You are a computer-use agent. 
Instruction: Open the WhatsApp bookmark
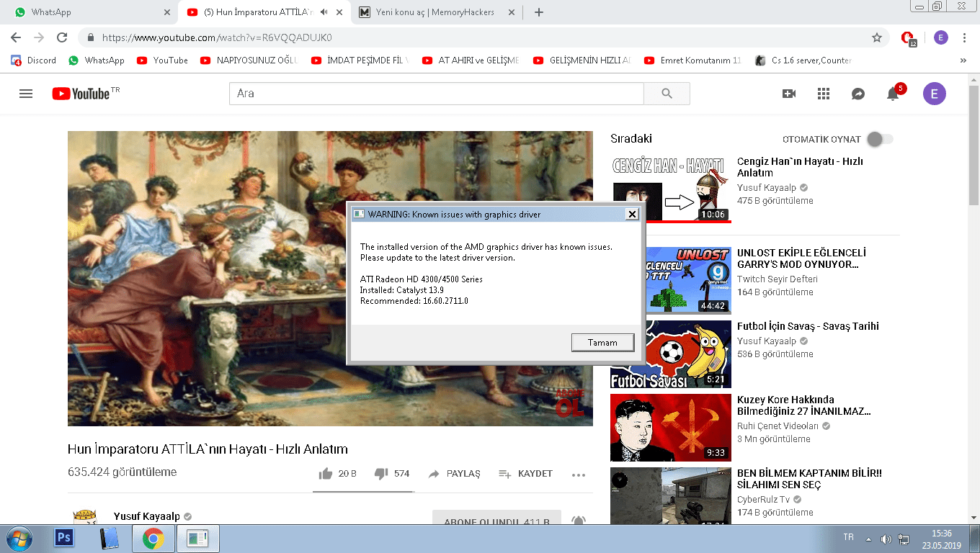tap(97, 60)
